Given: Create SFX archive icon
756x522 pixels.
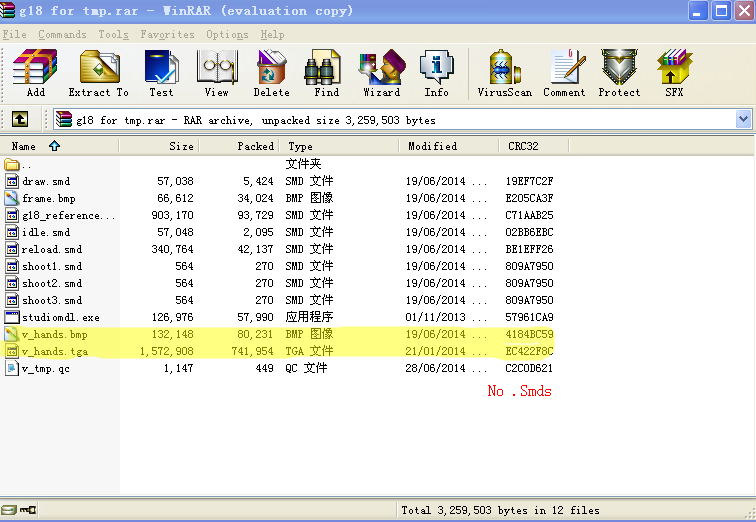Looking at the screenshot, I should [x=674, y=67].
